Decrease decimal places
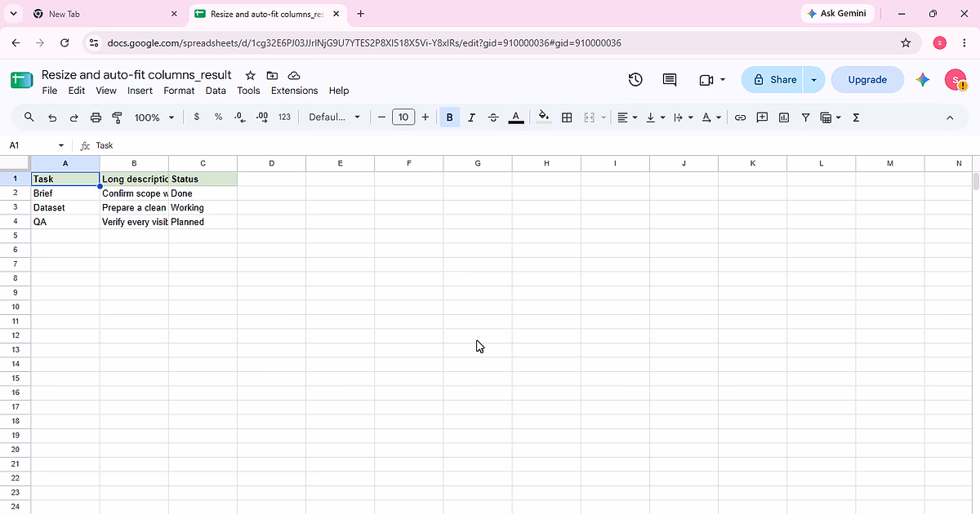Screen dimensions: 980x514 pyautogui.click(x=240, y=117)
